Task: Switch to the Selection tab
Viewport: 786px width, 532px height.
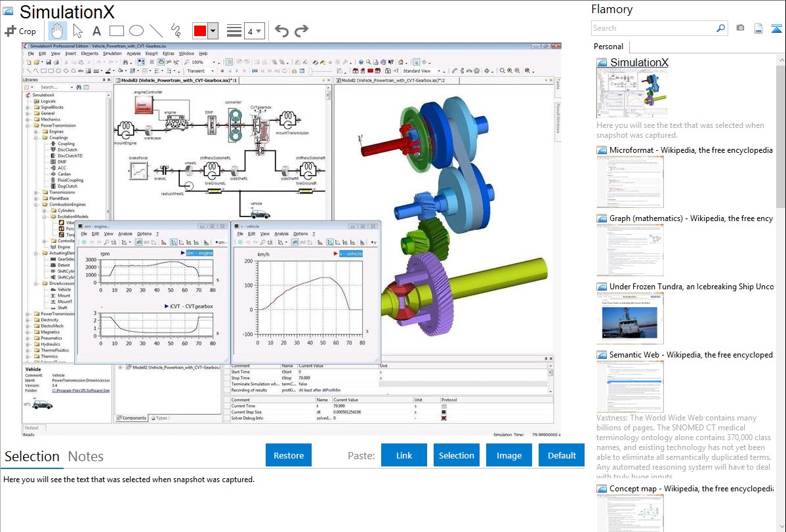Action: [x=32, y=457]
